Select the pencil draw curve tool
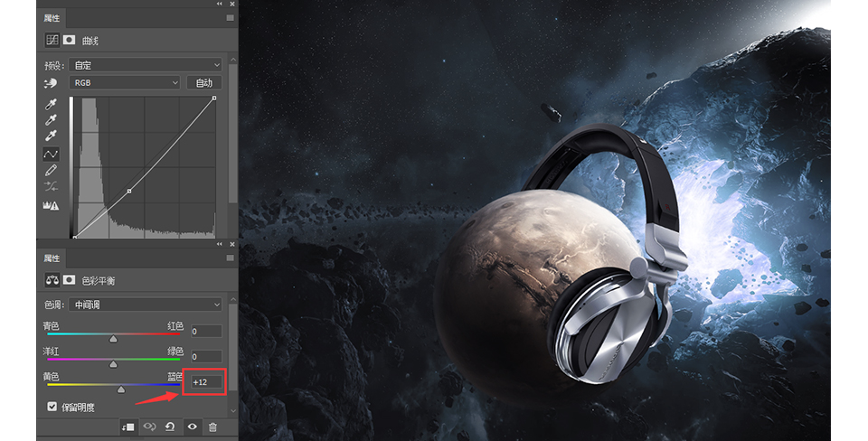868x441 pixels. (51, 171)
